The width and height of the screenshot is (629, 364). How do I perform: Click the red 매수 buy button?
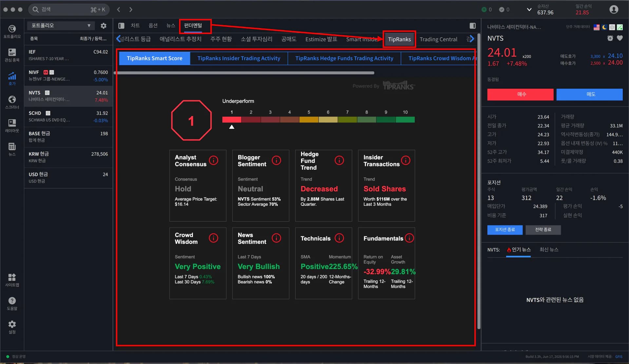pos(520,94)
